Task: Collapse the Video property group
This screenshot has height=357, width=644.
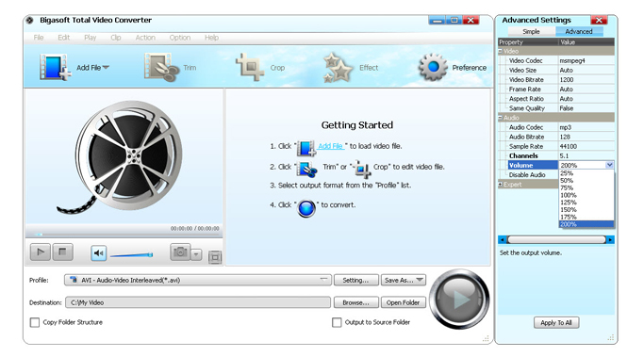Action: coord(501,51)
